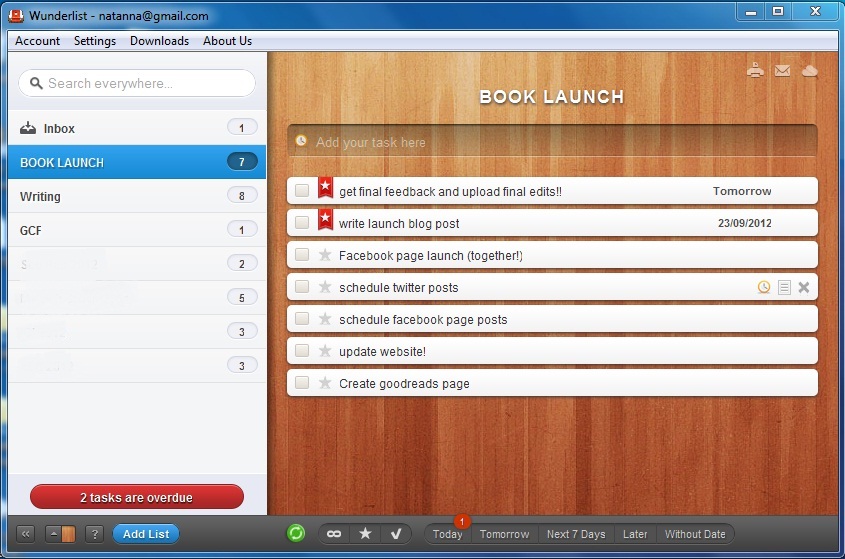
Task: Open the Settings menu
Action: [95, 41]
